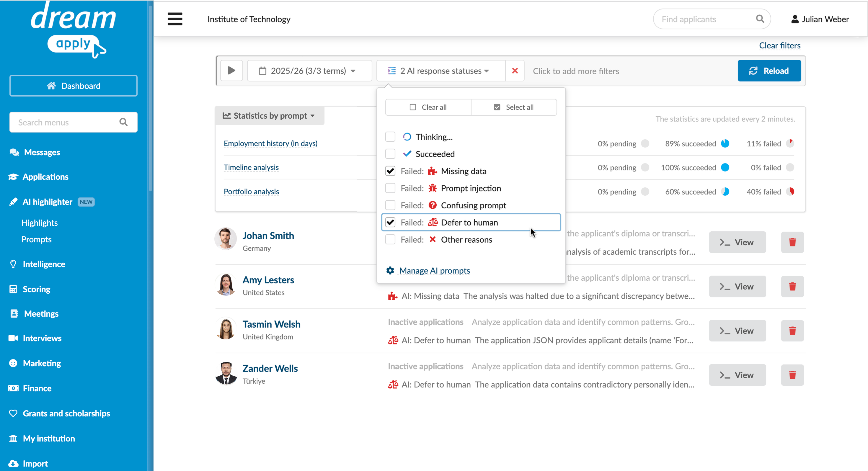Delete Zander Wells' row with trash icon

792,375
